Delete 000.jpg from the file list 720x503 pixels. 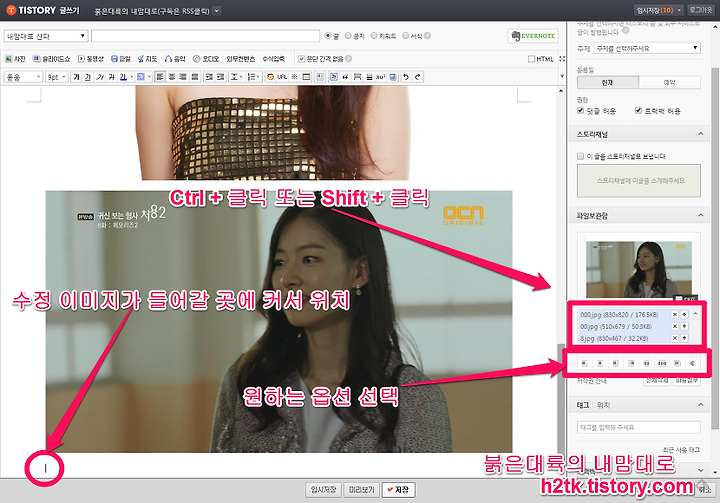click(675, 315)
